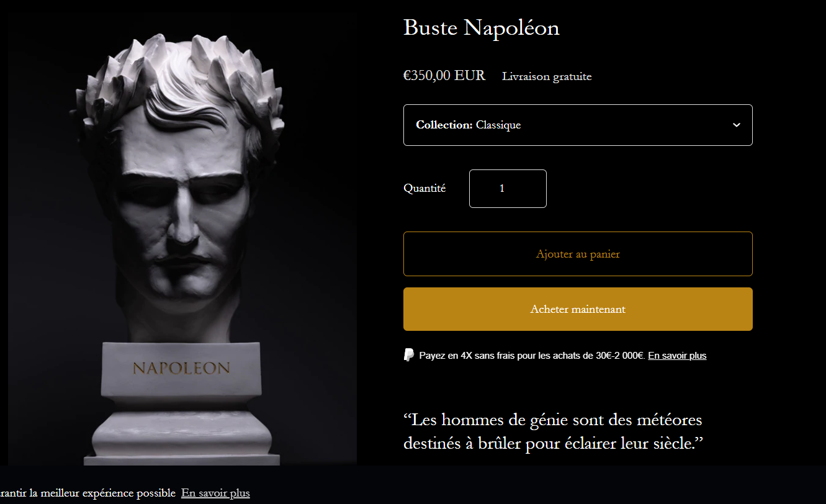Image resolution: width=826 pixels, height=504 pixels.
Task: Click the €350,00 EUR price
Action: [444, 76]
